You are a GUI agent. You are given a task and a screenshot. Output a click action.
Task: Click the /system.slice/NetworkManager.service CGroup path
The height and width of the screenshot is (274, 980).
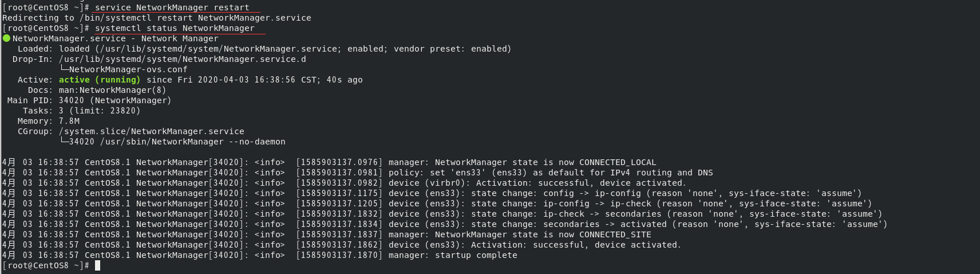152,131
